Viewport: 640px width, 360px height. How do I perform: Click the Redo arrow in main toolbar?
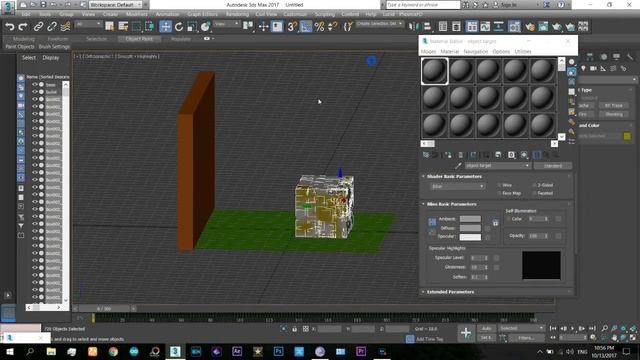(x=23, y=27)
